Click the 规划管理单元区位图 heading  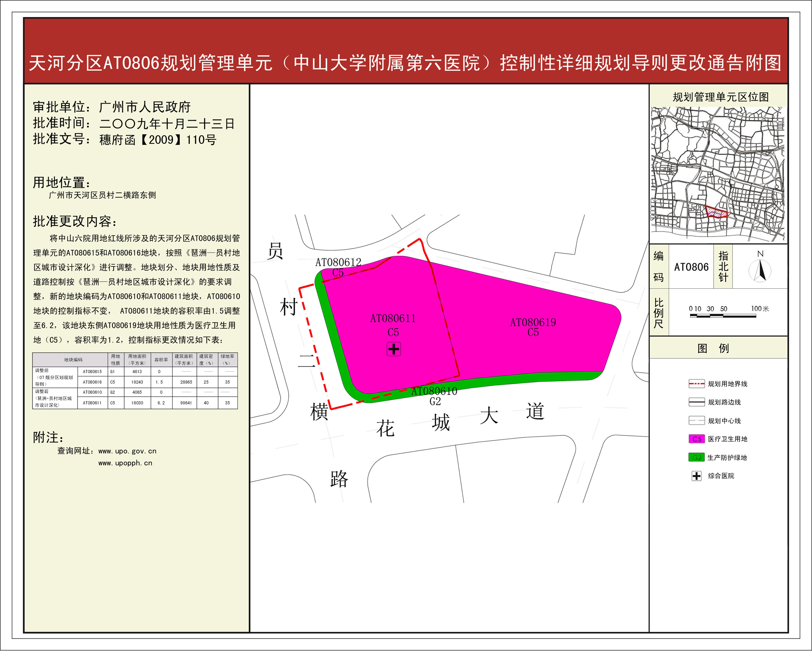coord(721,97)
